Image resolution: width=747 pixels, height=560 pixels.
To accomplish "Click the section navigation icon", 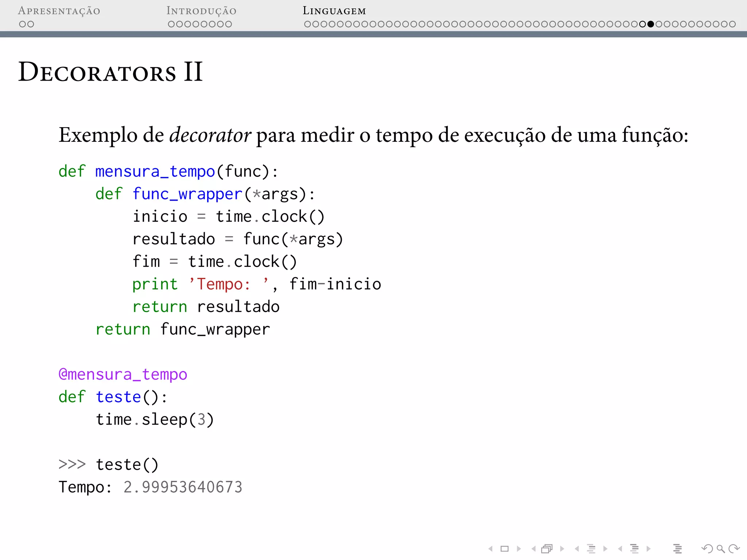I will click(635, 549).
